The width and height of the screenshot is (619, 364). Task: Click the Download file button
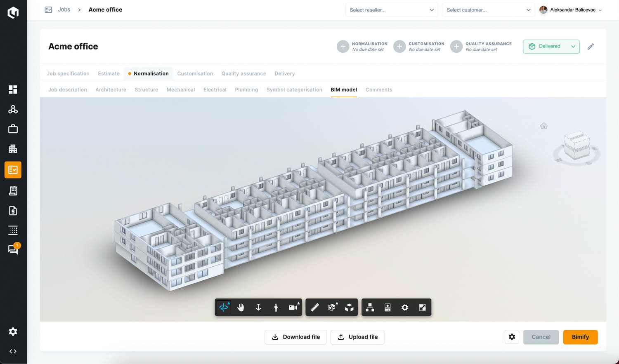pos(295,337)
